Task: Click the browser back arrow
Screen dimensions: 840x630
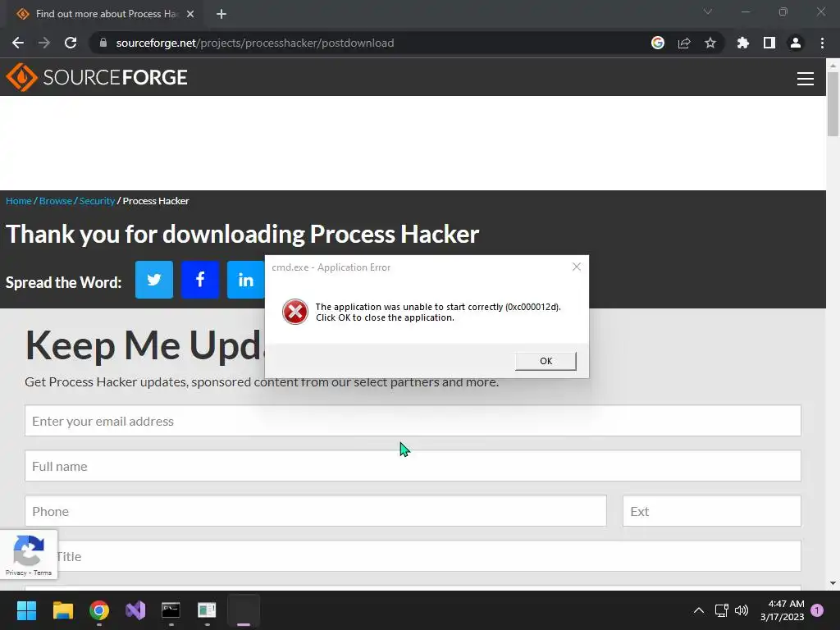Action: pos(18,43)
